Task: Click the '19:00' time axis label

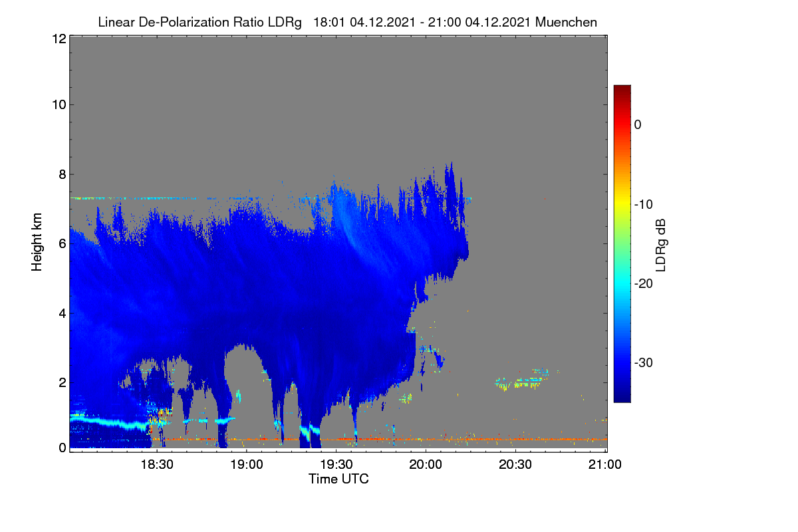Action: (x=246, y=465)
